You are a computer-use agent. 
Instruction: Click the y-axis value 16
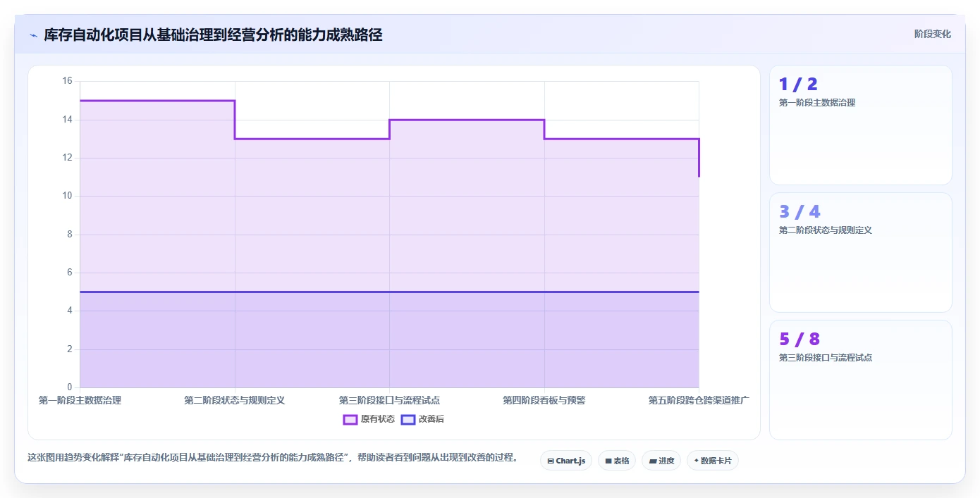[x=68, y=81]
